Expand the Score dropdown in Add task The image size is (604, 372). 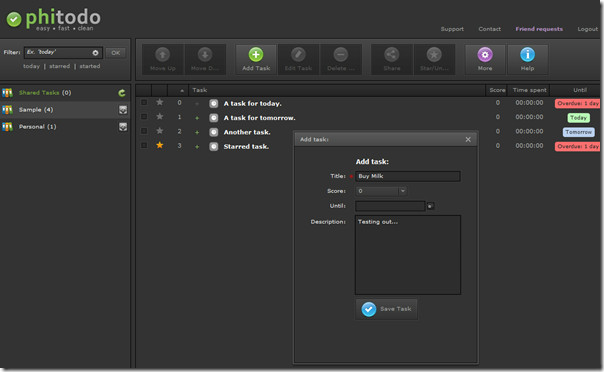pyautogui.click(x=403, y=191)
